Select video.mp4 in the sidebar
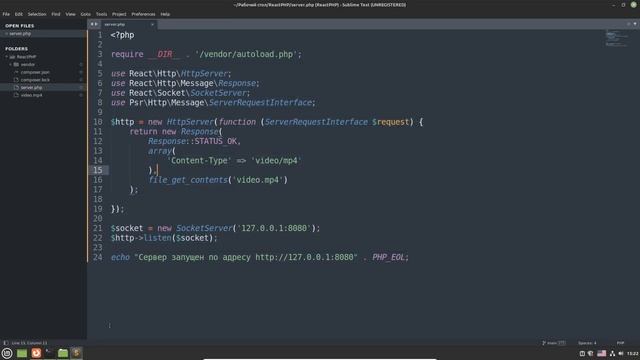The width and height of the screenshot is (640, 360). click(31, 95)
